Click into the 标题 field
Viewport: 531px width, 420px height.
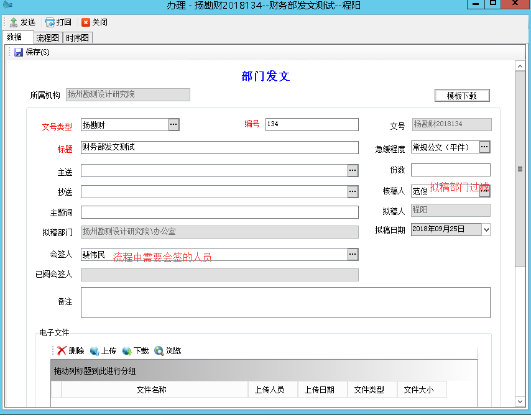click(219, 147)
